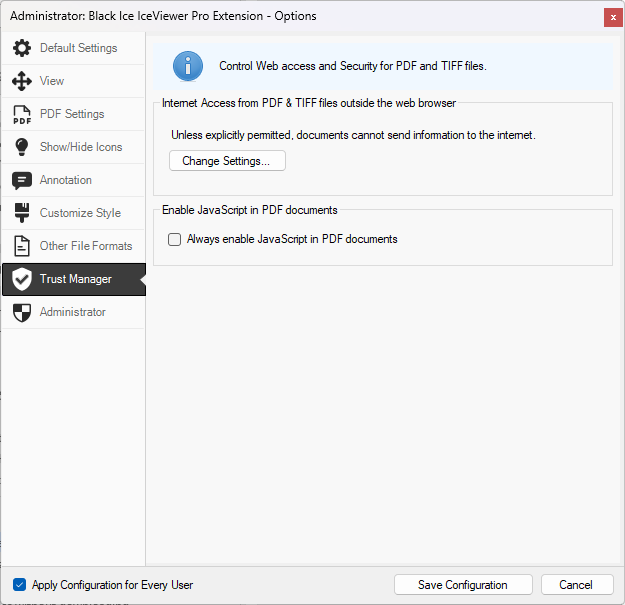The height and width of the screenshot is (605, 625).
Task: Click the four-arrow View icon
Action: pos(22,81)
